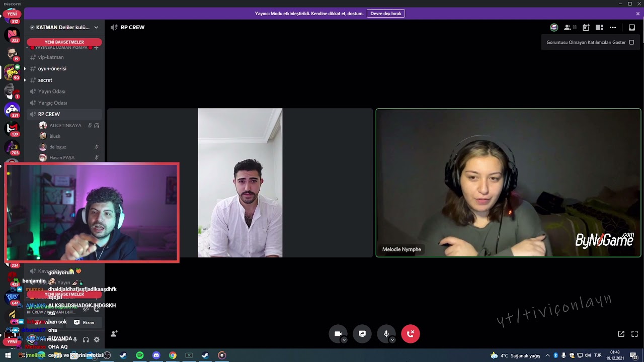Open camera options dropdown arrow
Screen dimensions: 644x362
click(x=344, y=340)
